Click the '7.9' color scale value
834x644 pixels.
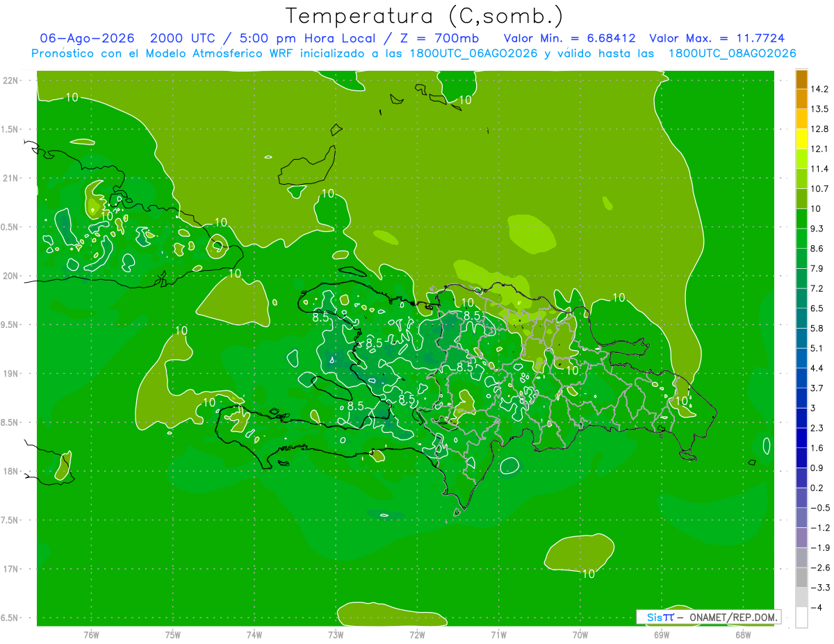point(817,269)
